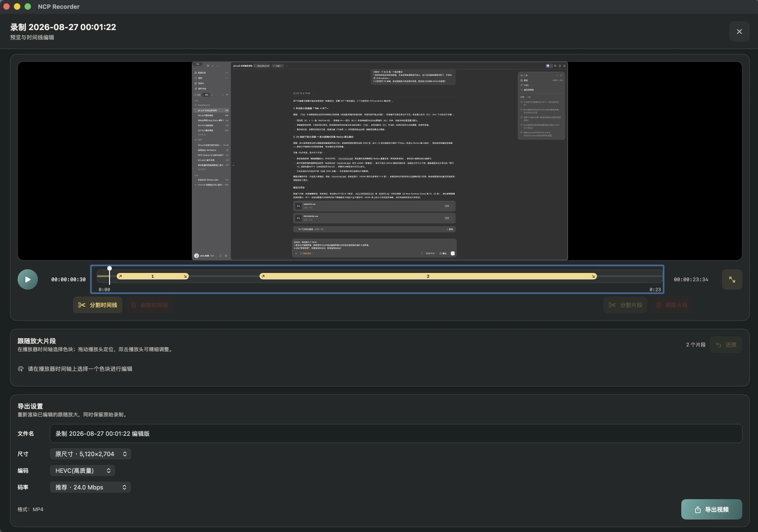Image resolution: width=758 pixels, height=532 pixels.
Task: Click the restore undo arrow button
Action: pos(726,345)
